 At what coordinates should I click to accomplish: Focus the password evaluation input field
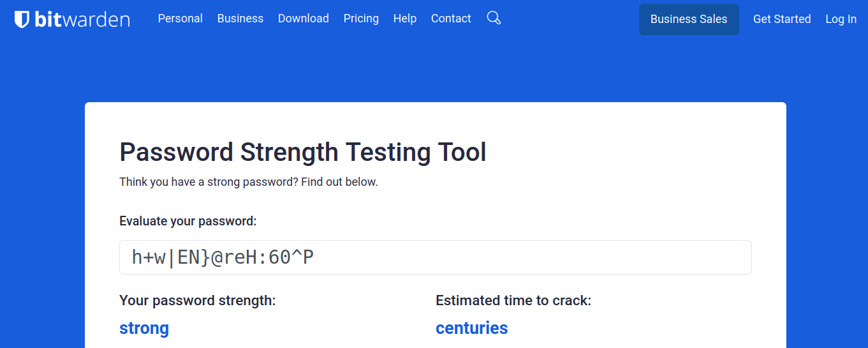(x=435, y=257)
